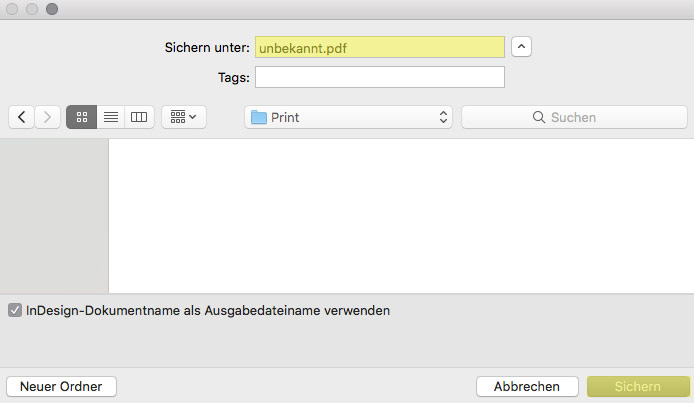
Task: Click the blue Print folder icon
Action: (x=258, y=117)
